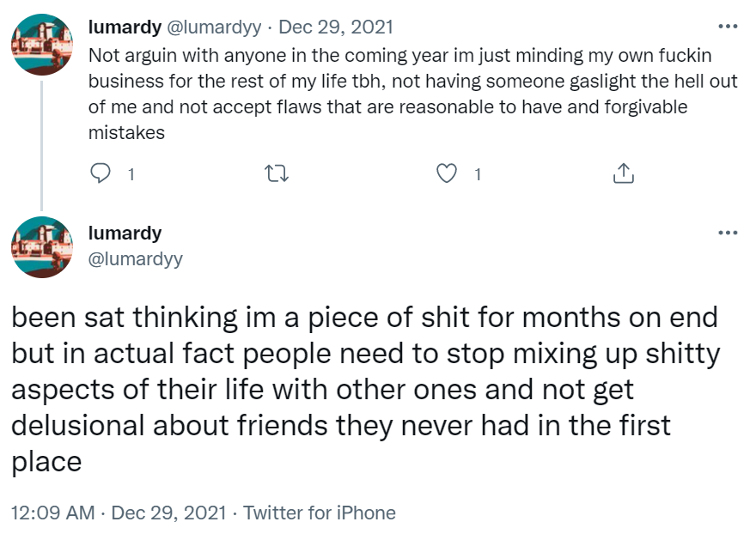The width and height of the screenshot is (756, 534).
Task: Click the main tweet text starting "been sat thinking"
Action: click(361, 390)
